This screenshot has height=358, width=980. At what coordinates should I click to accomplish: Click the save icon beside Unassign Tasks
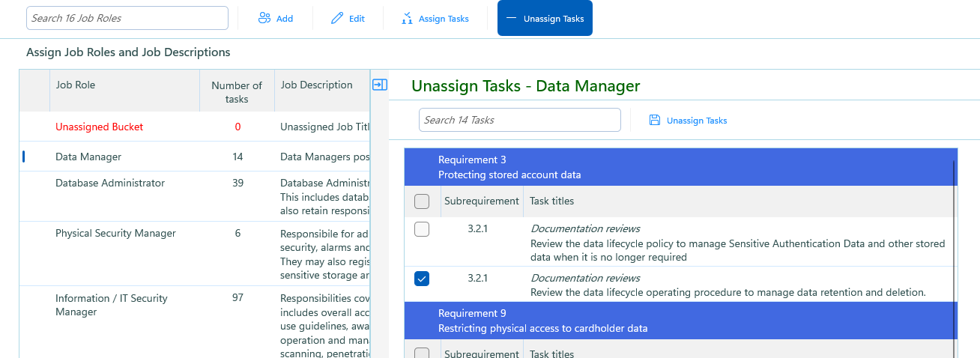[655, 120]
